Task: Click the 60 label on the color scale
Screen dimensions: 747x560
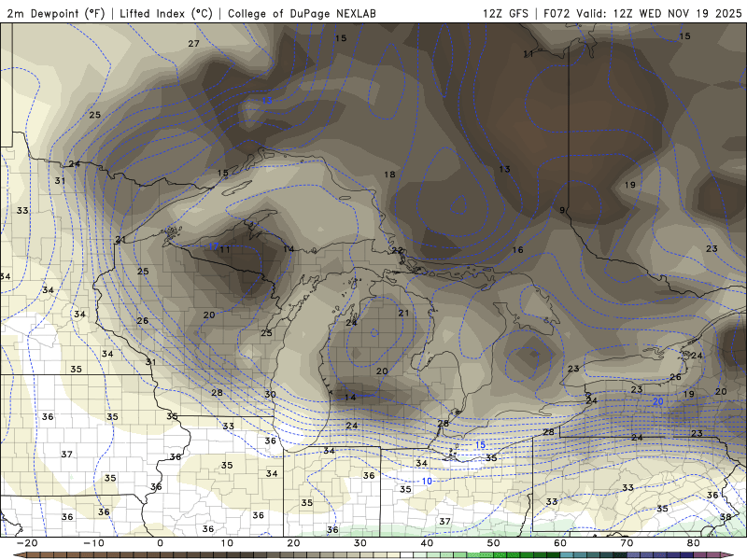Action: 560,543
